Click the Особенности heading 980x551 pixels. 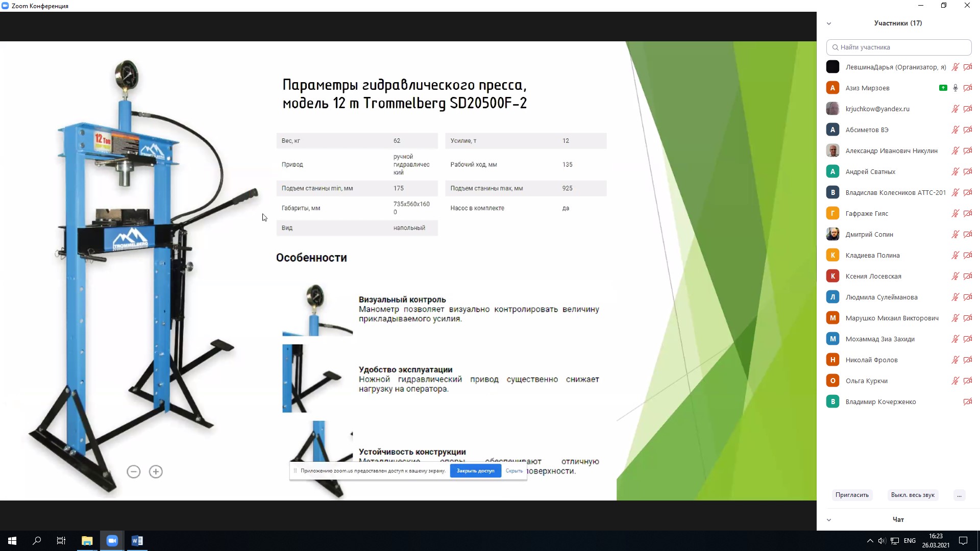[311, 258]
